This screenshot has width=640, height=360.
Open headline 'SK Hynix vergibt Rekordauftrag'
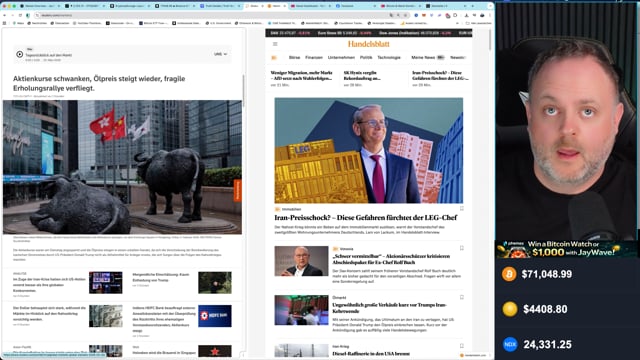tap(362, 75)
